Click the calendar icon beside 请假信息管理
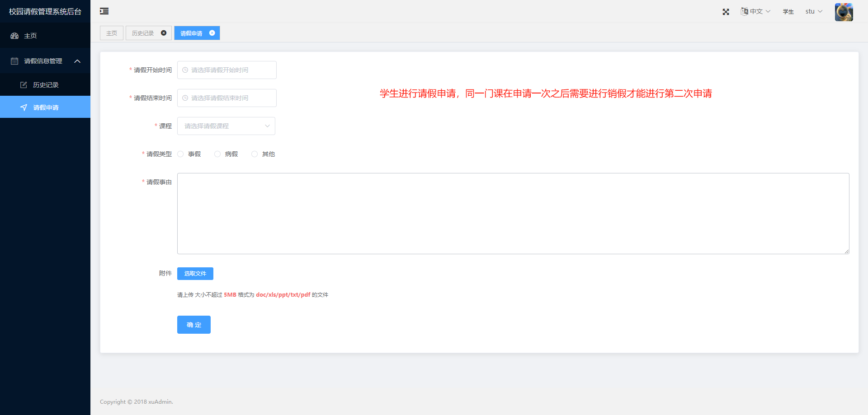 click(x=14, y=61)
